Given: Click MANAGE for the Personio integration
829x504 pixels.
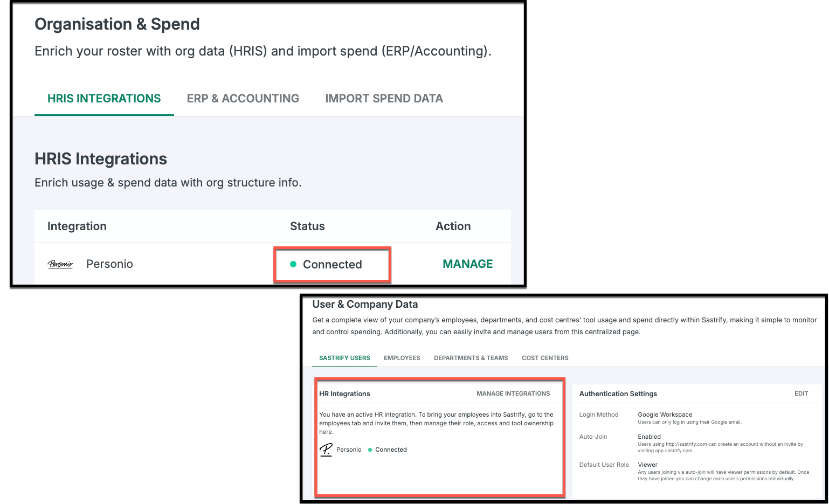Looking at the screenshot, I should pyautogui.click(x=468, y=264).
